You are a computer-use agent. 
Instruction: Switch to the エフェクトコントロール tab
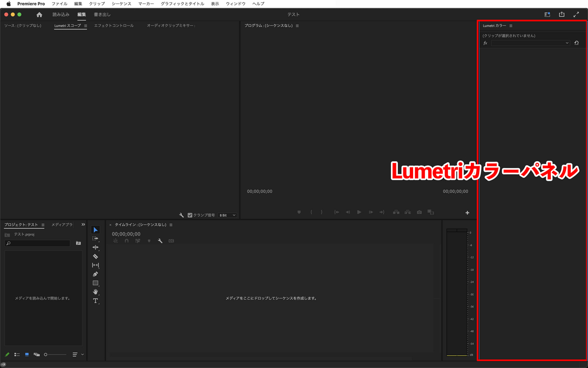[114, 26]
